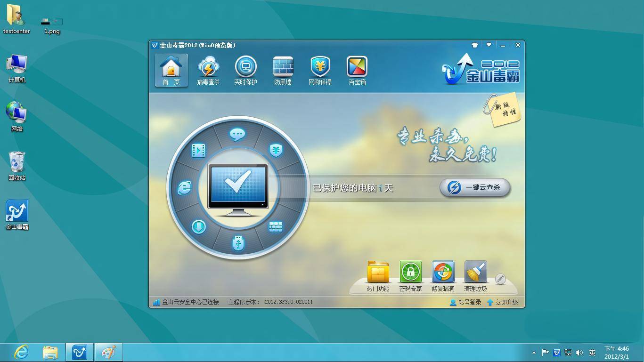Select the testcenter desktop folder
This screenshot has height=362, width=644.
16,19
